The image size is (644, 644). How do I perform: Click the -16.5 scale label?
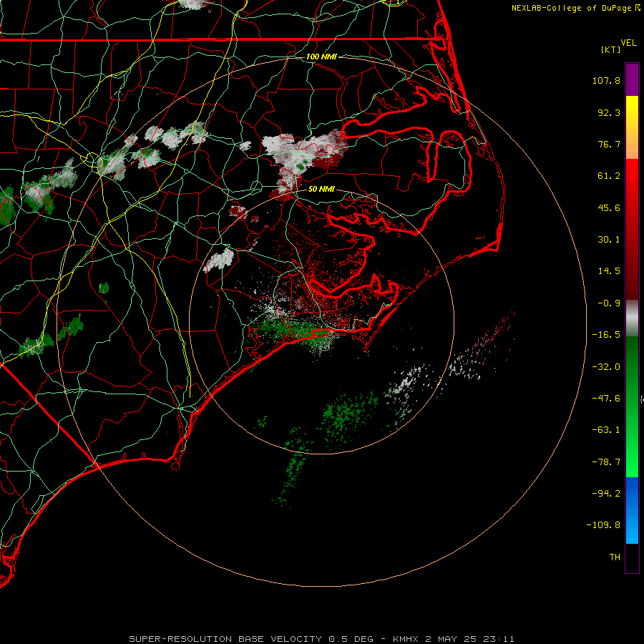tap(606, 335)
